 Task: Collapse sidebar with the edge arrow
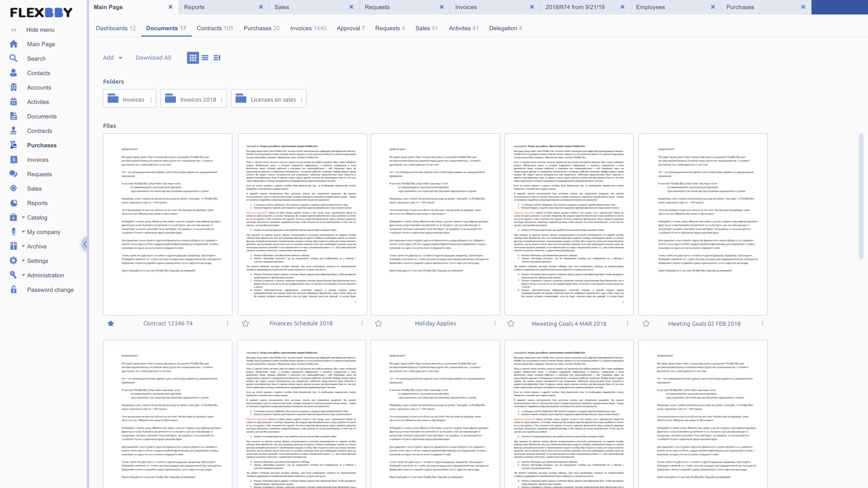[x=85, y=244]
